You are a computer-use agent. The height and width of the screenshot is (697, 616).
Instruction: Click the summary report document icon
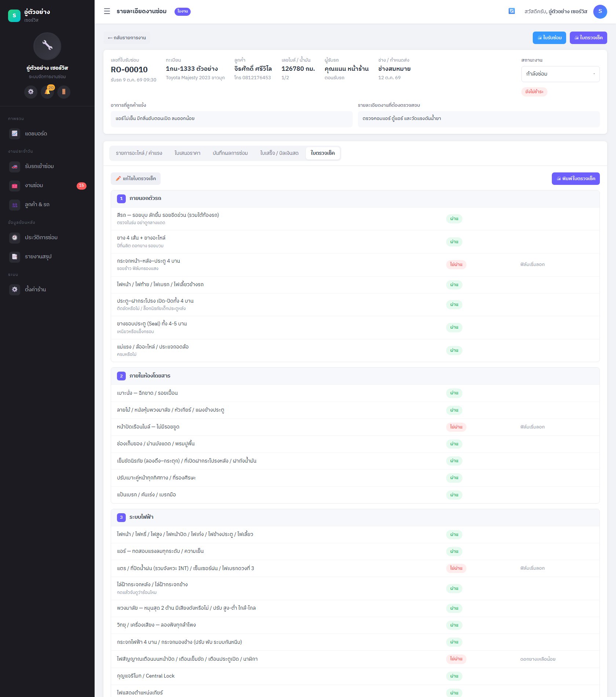pyautogui.click(x=15, y=257)
